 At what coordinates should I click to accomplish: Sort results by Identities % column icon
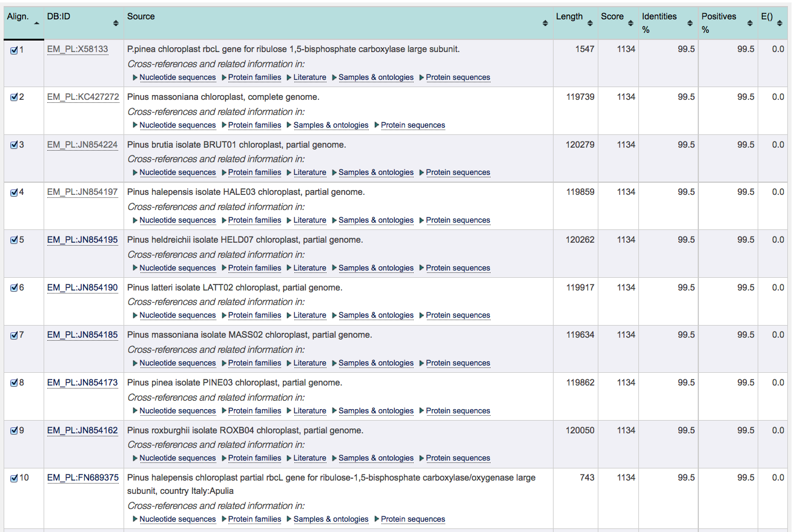coord(689,24)
